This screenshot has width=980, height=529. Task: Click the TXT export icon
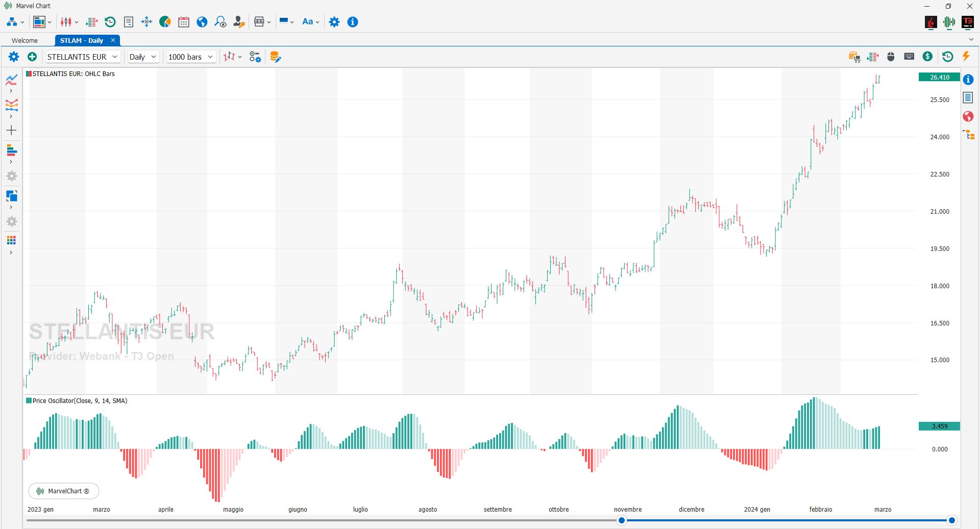259,22
